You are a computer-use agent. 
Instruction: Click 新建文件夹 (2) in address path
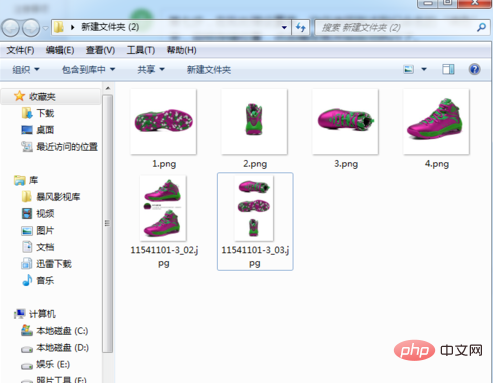click(110, 27)
